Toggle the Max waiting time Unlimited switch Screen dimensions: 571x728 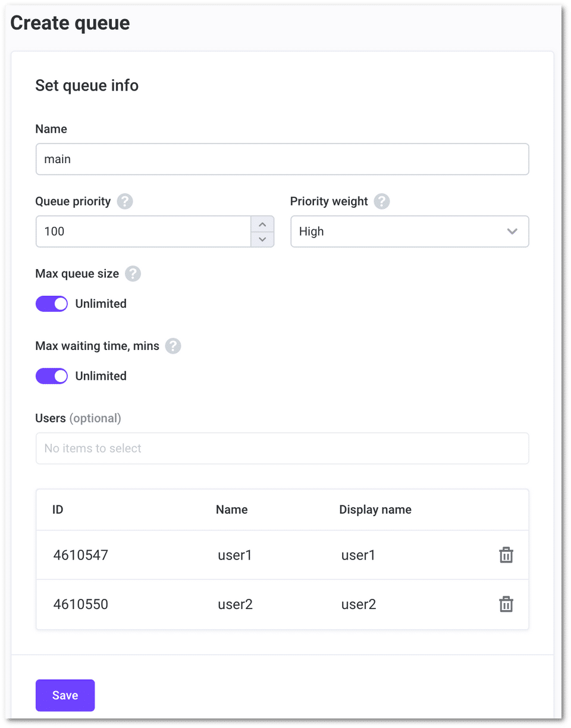52,376
